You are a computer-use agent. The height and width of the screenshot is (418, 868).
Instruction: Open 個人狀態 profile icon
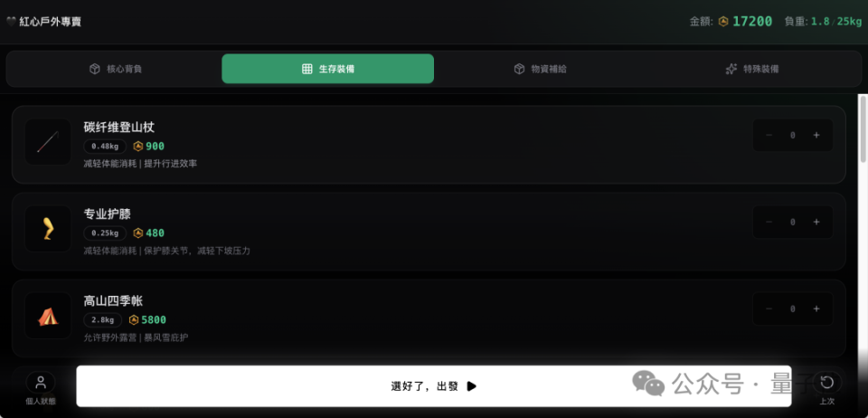[x=41, y=382]
